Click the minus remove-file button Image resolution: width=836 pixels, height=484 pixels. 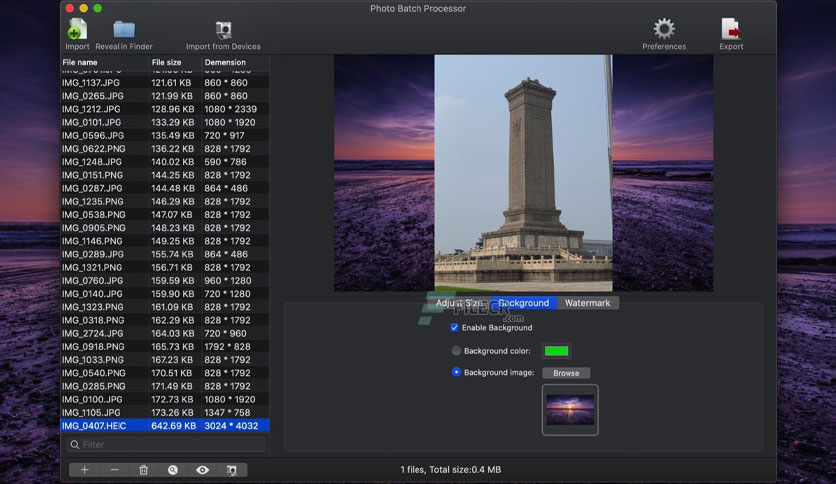tap(114, 470)
